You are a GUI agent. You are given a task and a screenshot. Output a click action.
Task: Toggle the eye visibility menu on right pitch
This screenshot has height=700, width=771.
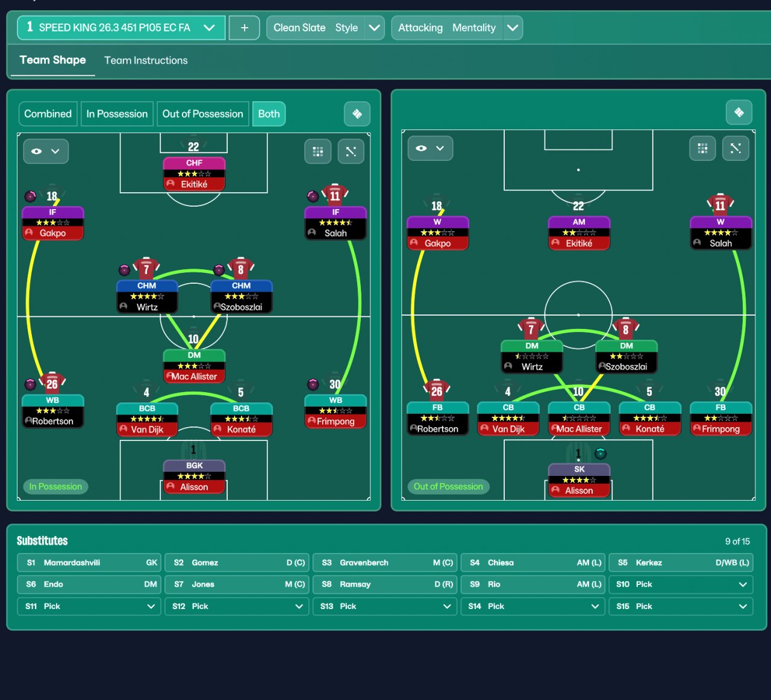(430, 148)
